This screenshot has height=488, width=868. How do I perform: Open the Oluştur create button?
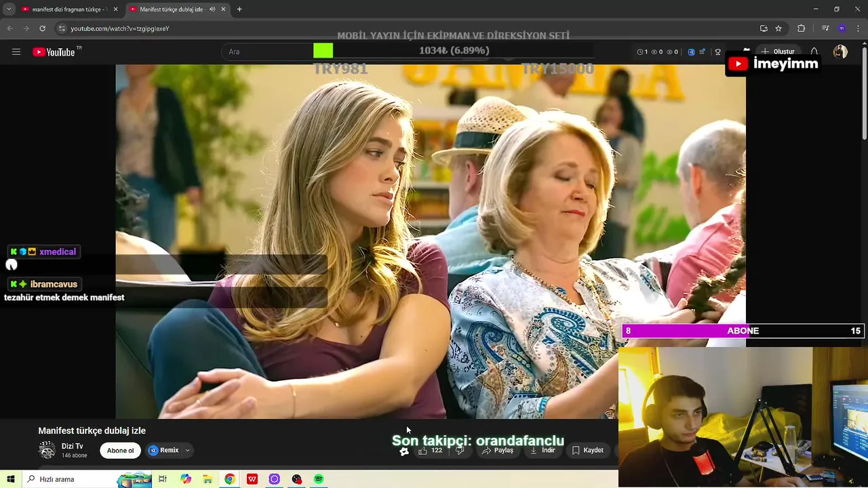[777, 52]
